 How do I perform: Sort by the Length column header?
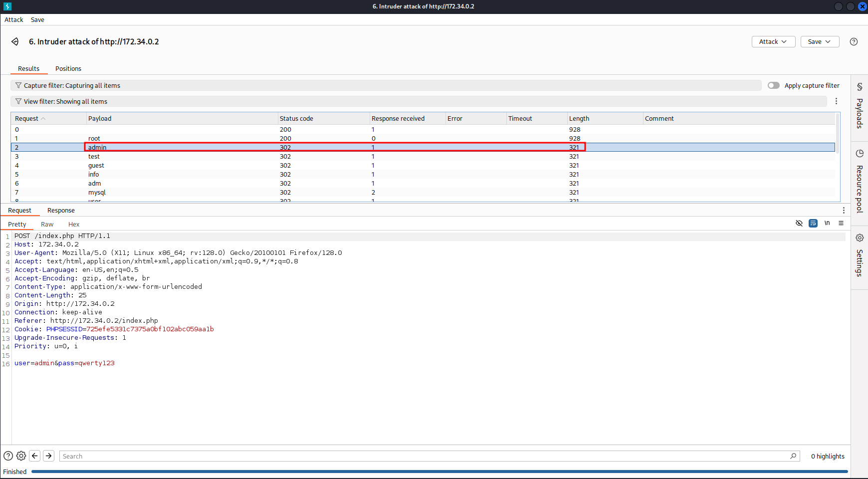(605, 119)
